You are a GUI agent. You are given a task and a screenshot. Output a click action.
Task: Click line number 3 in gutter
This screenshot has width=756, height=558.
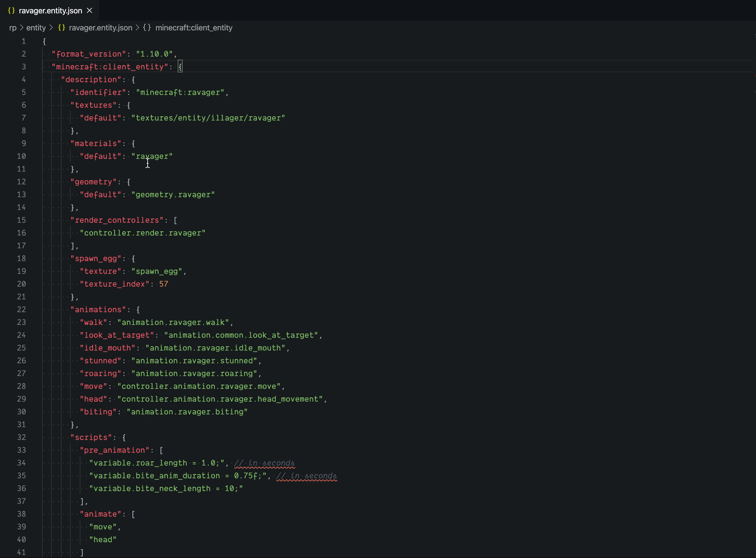(24, 67)
